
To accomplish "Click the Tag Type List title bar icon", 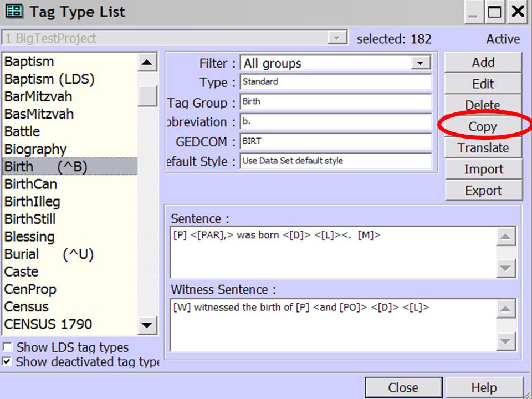I will click(14, 12).
